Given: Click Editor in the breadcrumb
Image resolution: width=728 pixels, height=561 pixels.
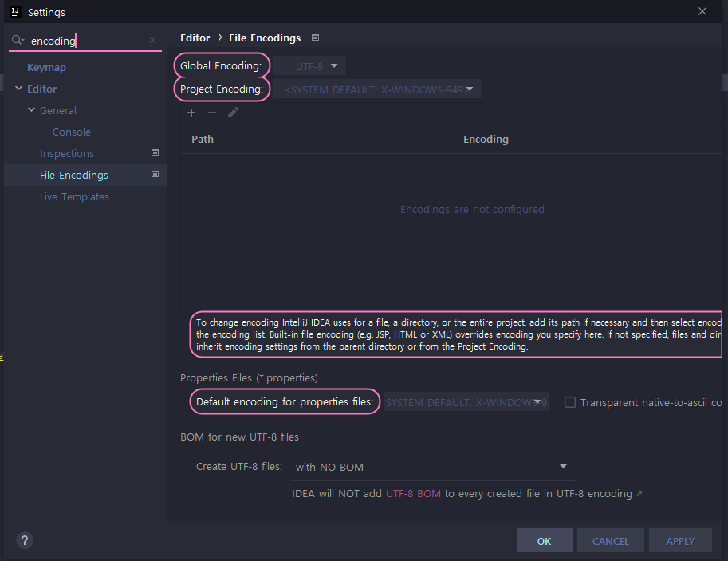Looking at the screenshot, I should pos(195,38).
